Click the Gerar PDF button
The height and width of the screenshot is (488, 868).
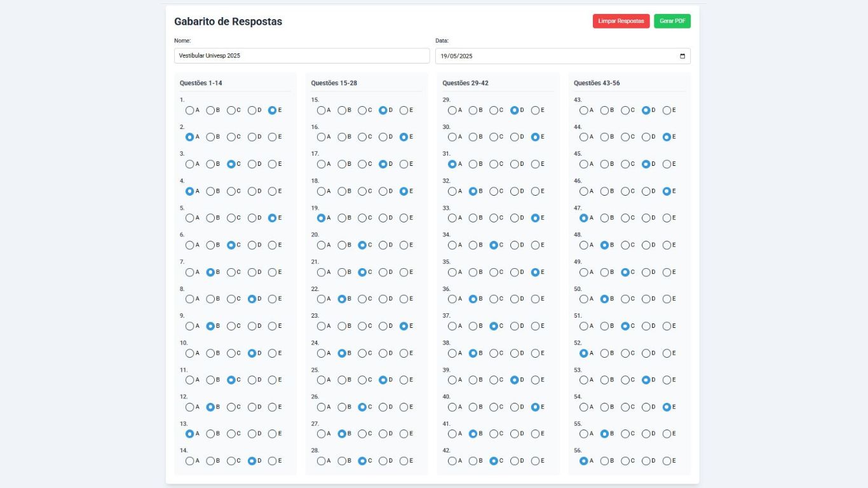[672, 21]
